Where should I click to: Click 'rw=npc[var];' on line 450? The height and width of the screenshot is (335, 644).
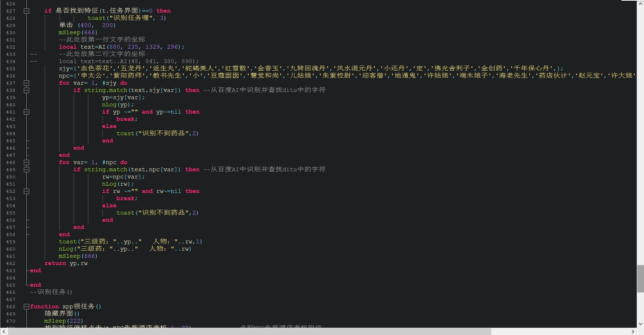click(123, 177)
